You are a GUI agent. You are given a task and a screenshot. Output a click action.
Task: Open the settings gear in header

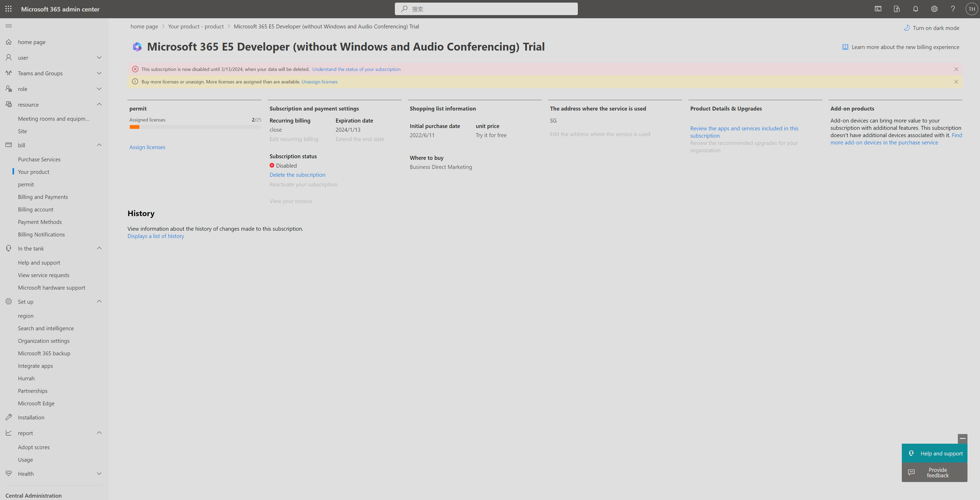tap(934, 9)
